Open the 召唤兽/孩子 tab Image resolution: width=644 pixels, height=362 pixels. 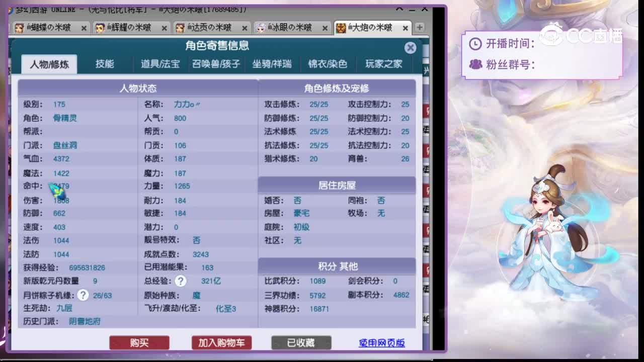coord(216,64)
